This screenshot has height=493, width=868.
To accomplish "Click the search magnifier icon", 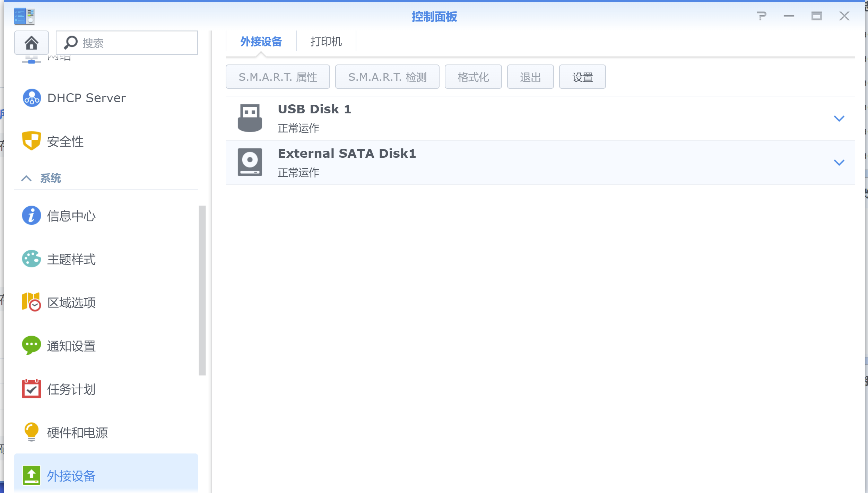I will [71, 43].
